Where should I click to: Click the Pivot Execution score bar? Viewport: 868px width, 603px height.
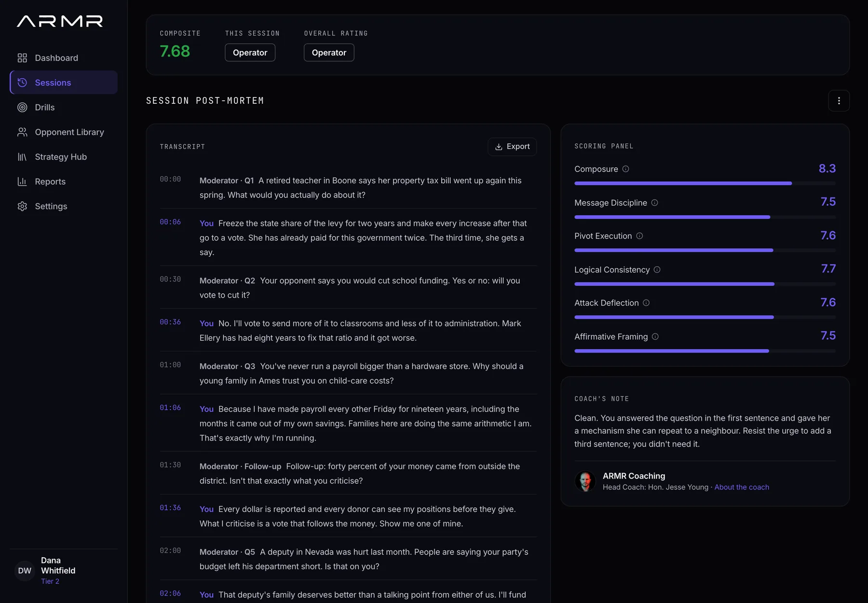pyautogui.click(x=705, y=250)
